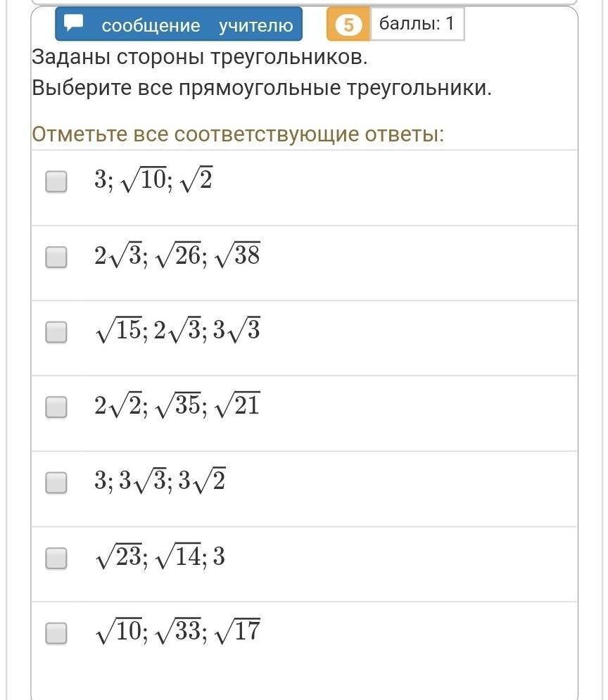Select the checkbox for √15; 2√3; 3√3

pos(56,332)
